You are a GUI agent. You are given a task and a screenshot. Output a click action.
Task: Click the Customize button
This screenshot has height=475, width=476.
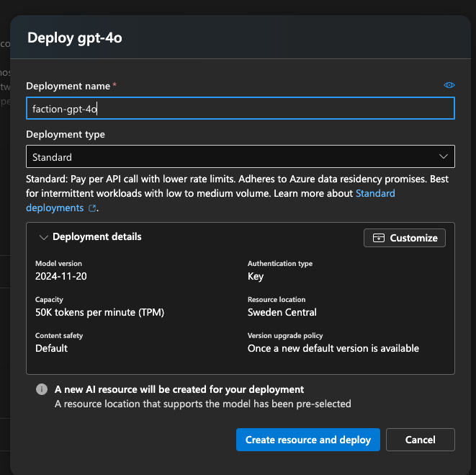pos(405,238)
